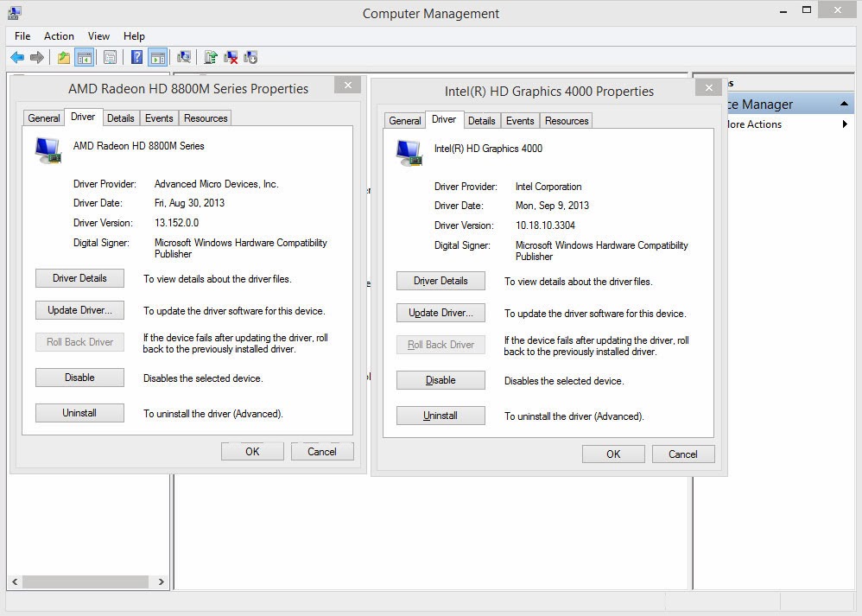
Task: Click the driver provider 'Intel Corporation'
Action: coord(548,187)
